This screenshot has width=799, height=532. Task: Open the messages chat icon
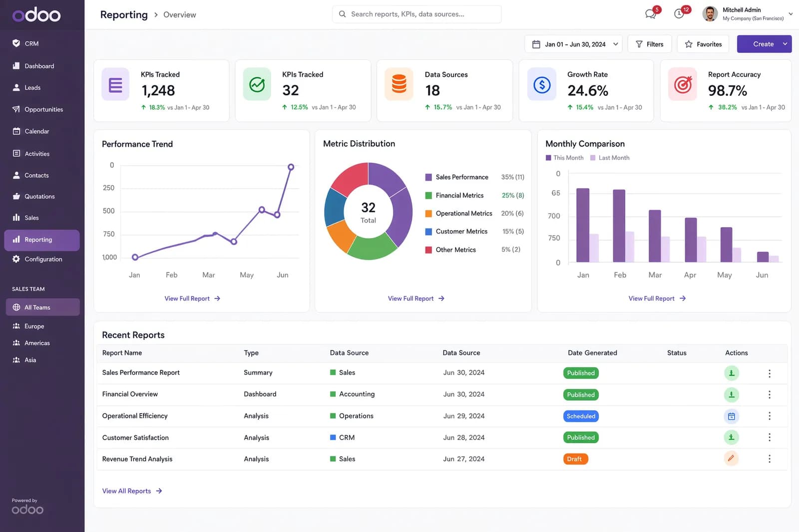point(651,14)
